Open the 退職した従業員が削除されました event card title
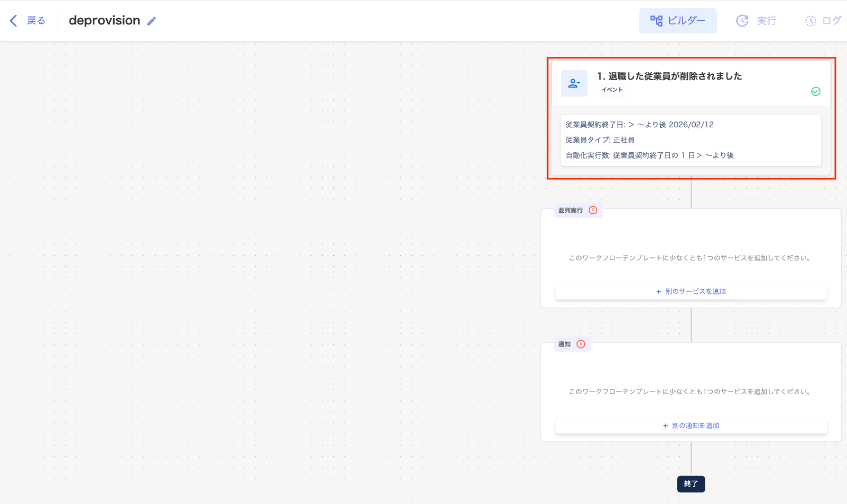 pos(670,76)
